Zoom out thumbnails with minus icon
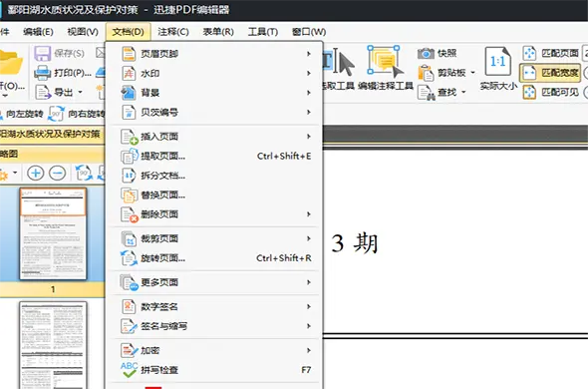 point(58,173)
